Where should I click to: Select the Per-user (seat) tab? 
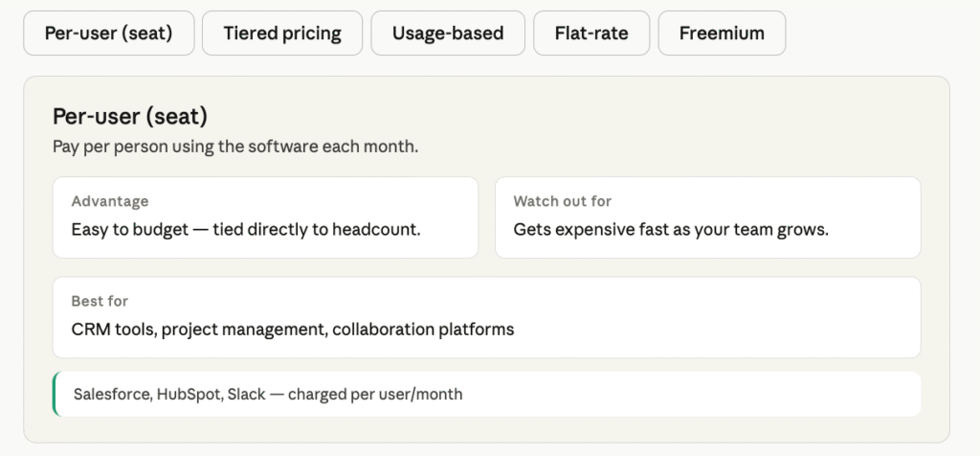pos(109,34)
